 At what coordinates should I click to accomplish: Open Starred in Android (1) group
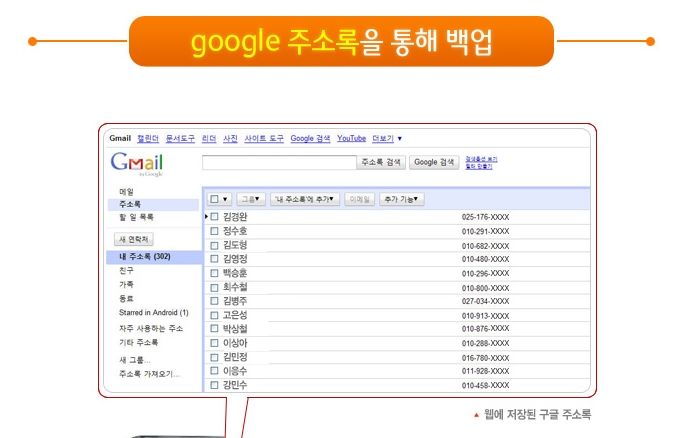click(x=154, y=312)
